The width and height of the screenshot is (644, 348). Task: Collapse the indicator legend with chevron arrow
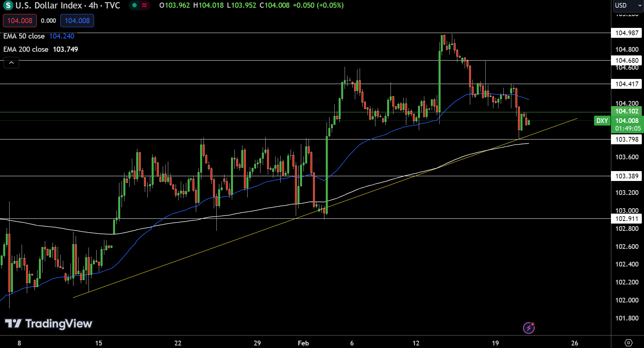point(11,63)
